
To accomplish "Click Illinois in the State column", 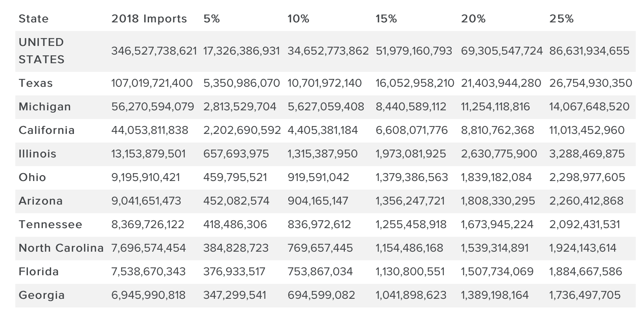I will click(38, 154).
